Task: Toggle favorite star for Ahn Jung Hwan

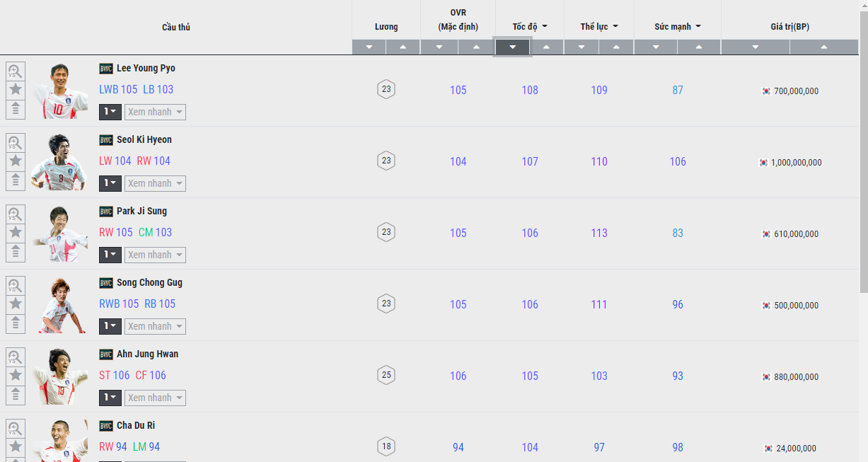Action: 16,376
